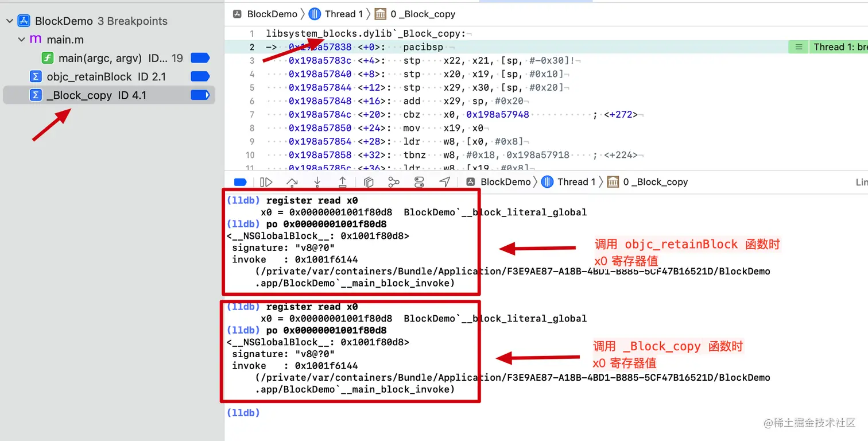Collapse the main.m file group
Viewport: 868px width, 441px height.
click(x=21, y=40)
